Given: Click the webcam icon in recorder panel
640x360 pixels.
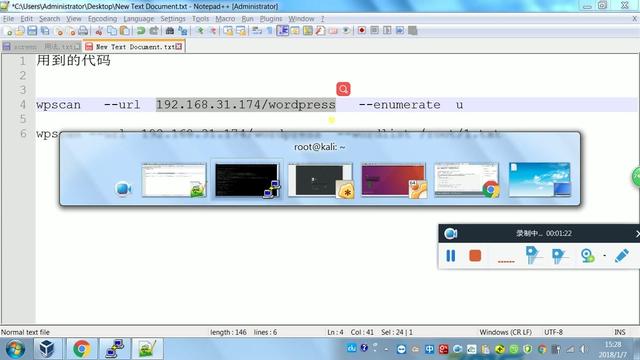Looking at the screenshot, I should click(587, 256).
